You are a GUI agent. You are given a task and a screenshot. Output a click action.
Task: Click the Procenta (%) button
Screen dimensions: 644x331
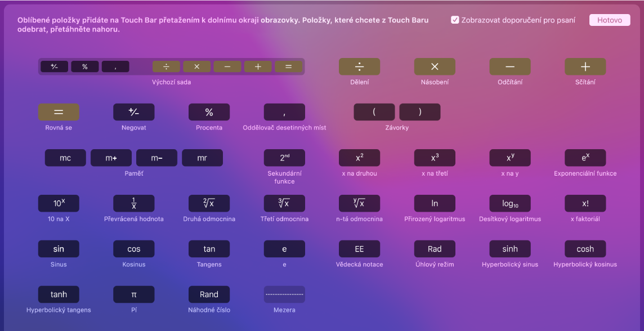[x=209, y=111]
